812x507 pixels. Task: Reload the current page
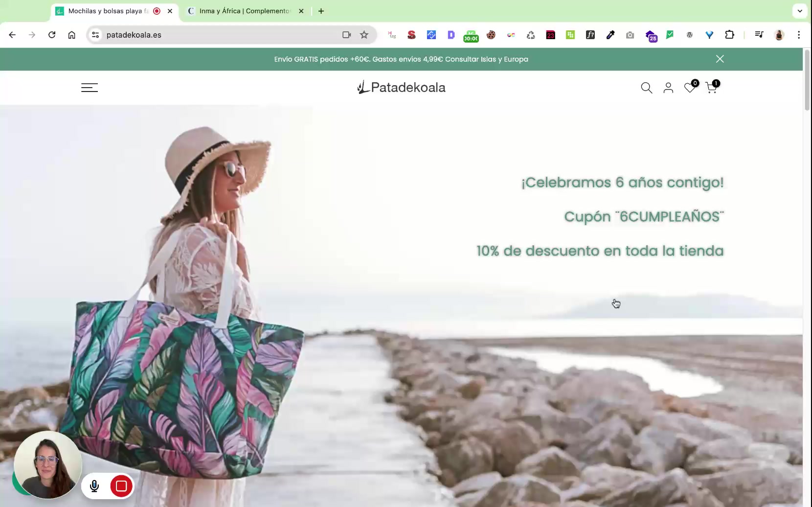[52, 35]
